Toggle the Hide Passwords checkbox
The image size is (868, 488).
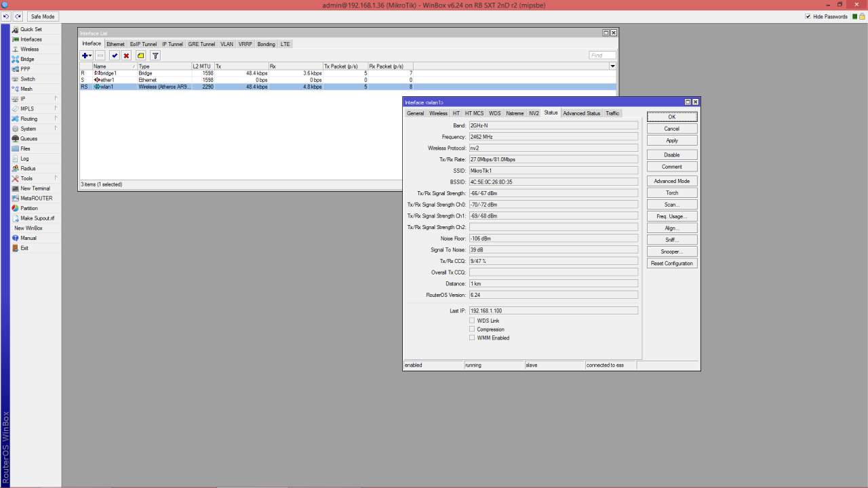click(x=808, y=16)
